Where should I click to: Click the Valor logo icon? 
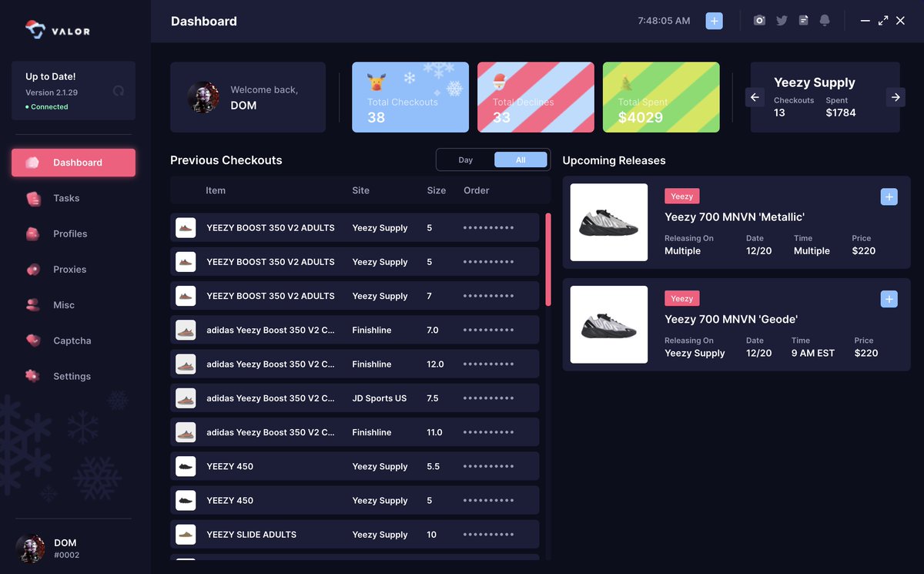click(x=35, y=30)
